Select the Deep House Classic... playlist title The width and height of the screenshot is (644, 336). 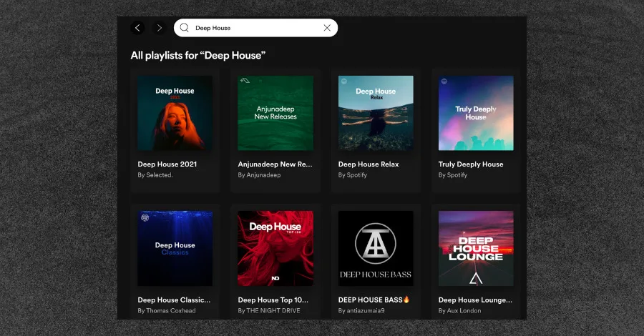[174, 300]
